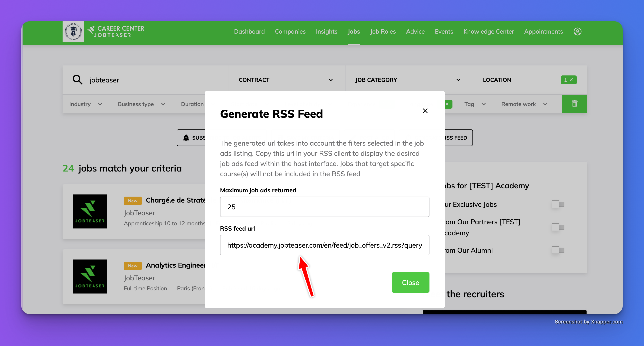The height and width of the screenshot is (346, 644).
Task: Click the Career Center JobTeaser logo
Action: point(116,32)
